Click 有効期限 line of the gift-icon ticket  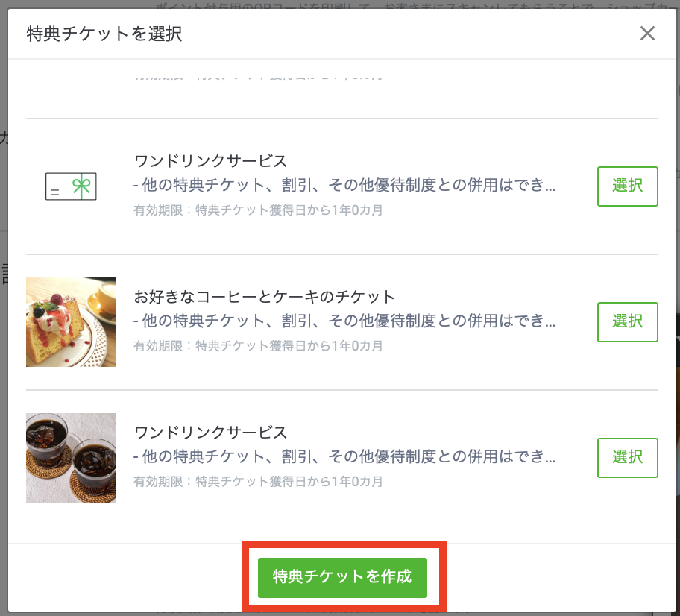tap(258, 210)
